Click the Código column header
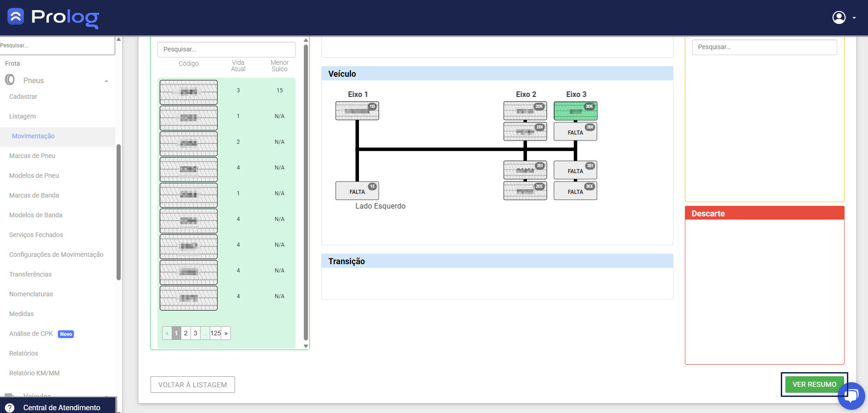Screen dimensions: 868x413 [189, 63]
